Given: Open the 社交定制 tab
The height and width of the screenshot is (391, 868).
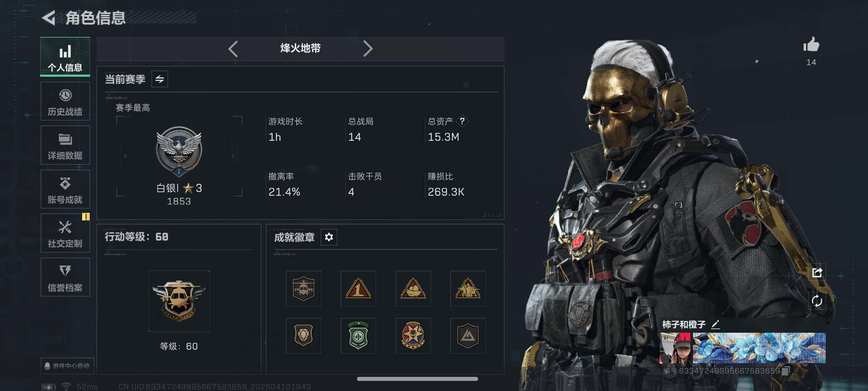Looking at the screenshot, I should tap(65, 233).
